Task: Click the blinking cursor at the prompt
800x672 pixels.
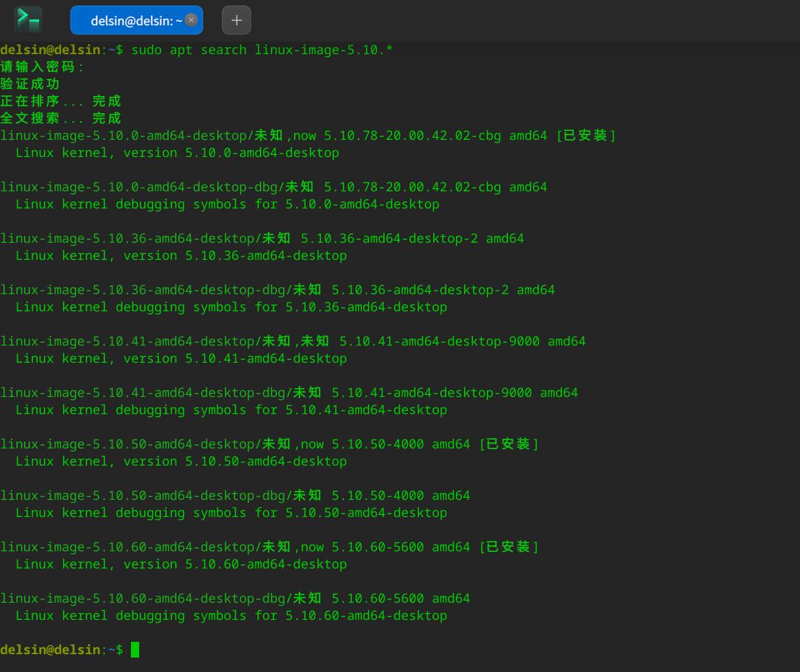Action: tap(134, 649)
